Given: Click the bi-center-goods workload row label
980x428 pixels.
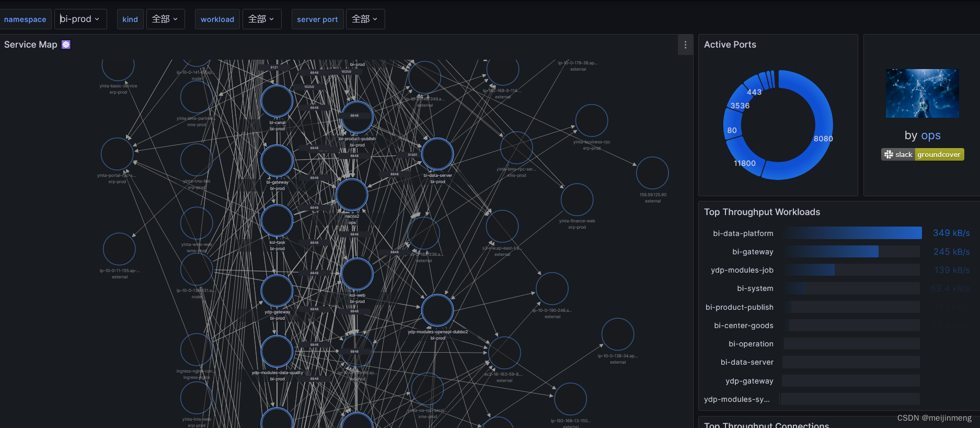Looking at the screenshot, I should coord(744,325).
